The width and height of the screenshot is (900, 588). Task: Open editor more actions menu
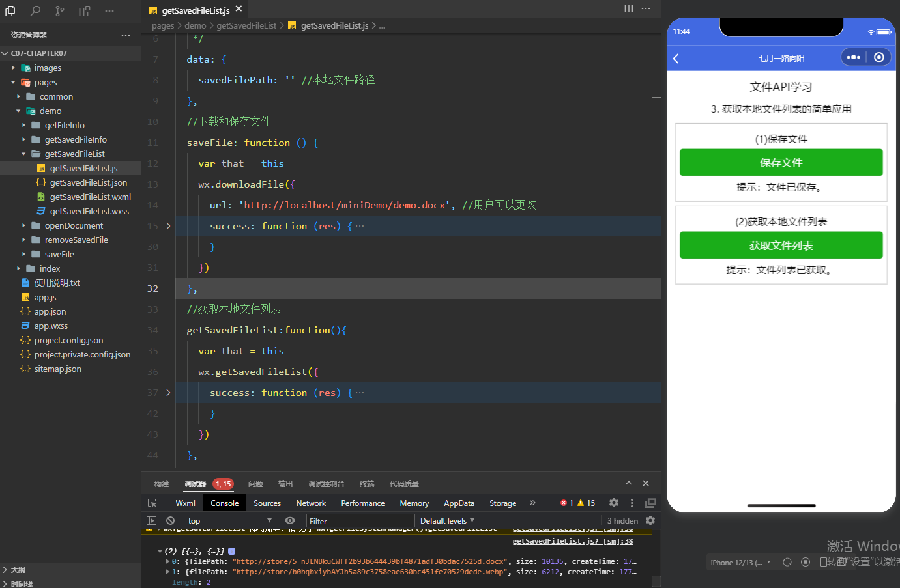pyautogui.click(x=646, y=8)
